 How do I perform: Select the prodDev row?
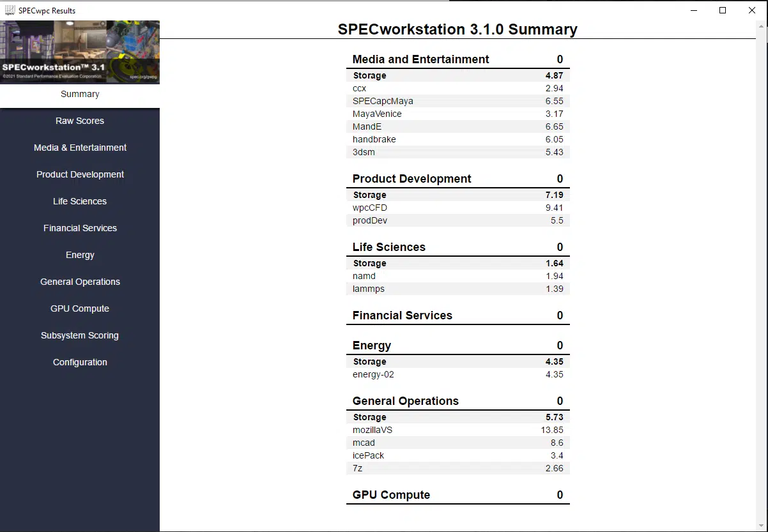click(x=458, y=220)
